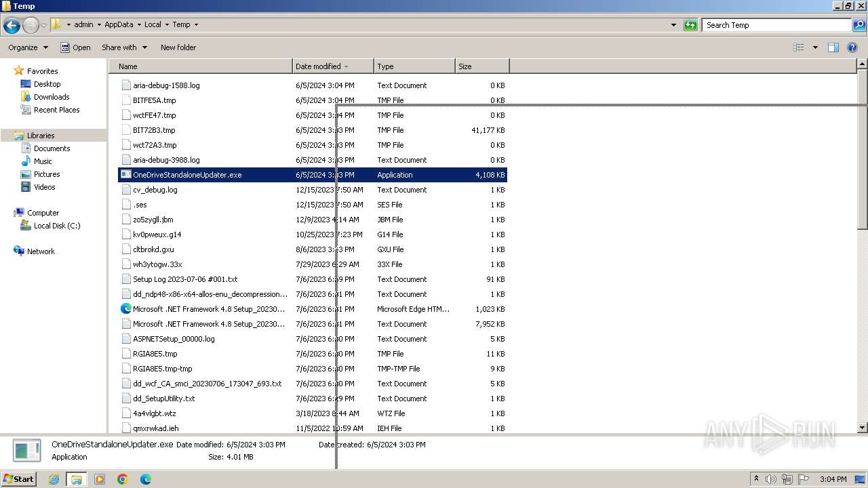Navigate to the Local folder in the path
Screen dimensions: 868x488
pos(153,24)
